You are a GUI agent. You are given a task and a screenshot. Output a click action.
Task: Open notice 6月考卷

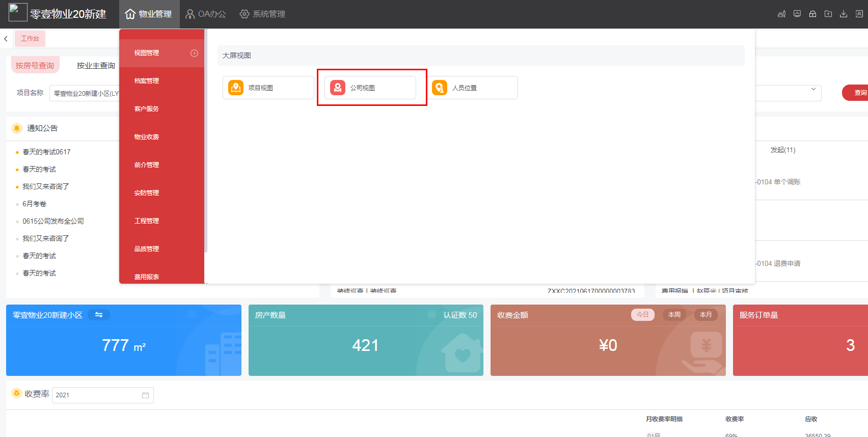[34, 204]
